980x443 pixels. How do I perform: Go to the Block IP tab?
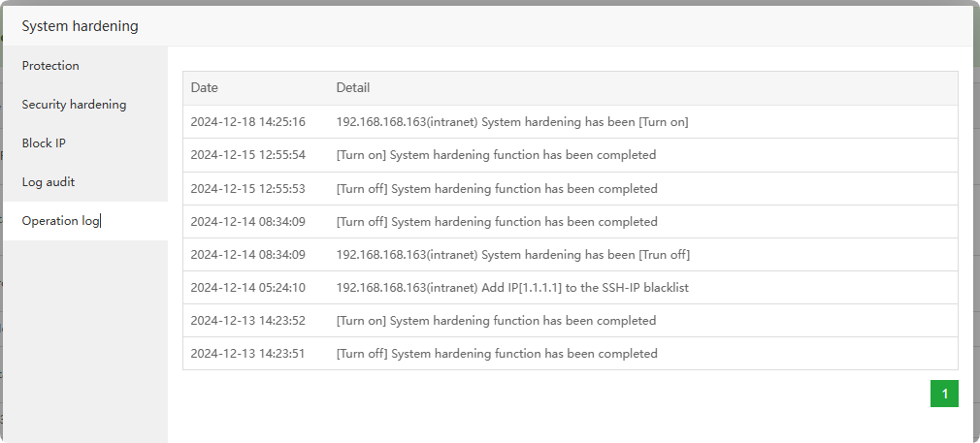[44, 143]
